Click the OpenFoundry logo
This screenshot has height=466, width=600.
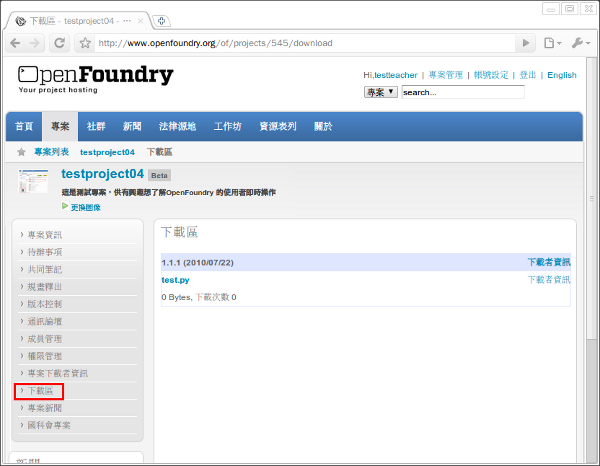pyautogui.click(x=96, y=79)
